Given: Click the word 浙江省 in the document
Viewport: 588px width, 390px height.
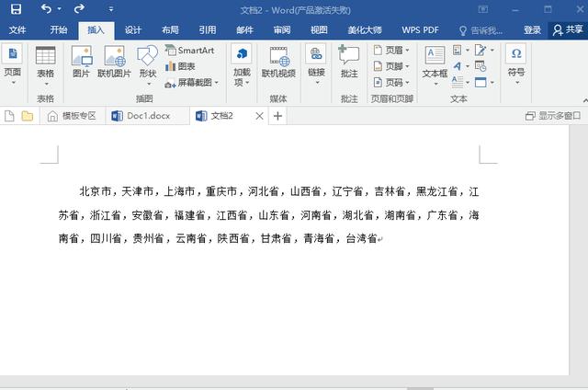Looking at the screenshot, I should tap(106, 215).
